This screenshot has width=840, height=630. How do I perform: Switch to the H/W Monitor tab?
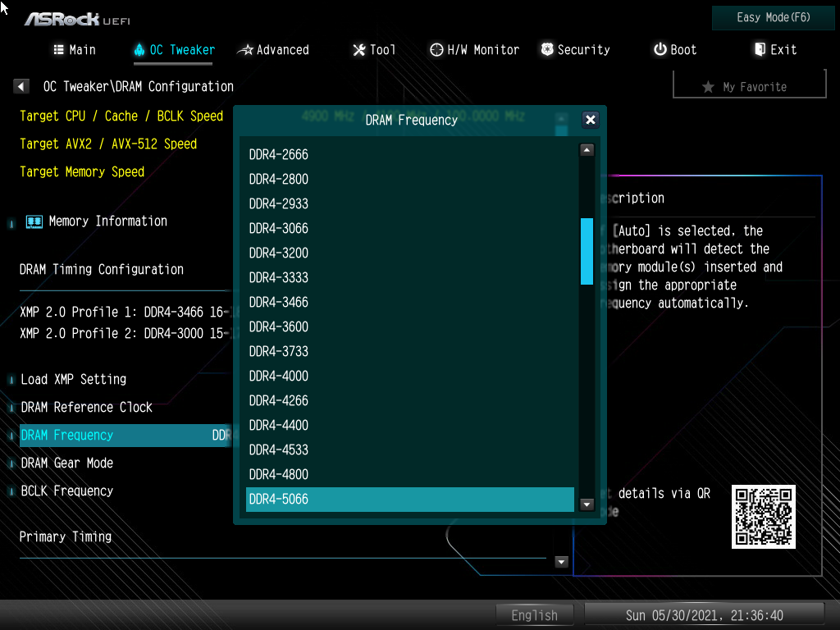click(x=475, y=50)
